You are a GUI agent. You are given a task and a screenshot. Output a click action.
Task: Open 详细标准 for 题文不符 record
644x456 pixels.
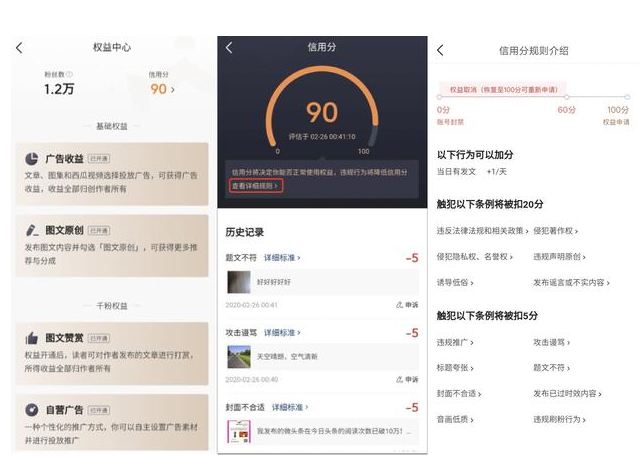[x=282, y=258]
